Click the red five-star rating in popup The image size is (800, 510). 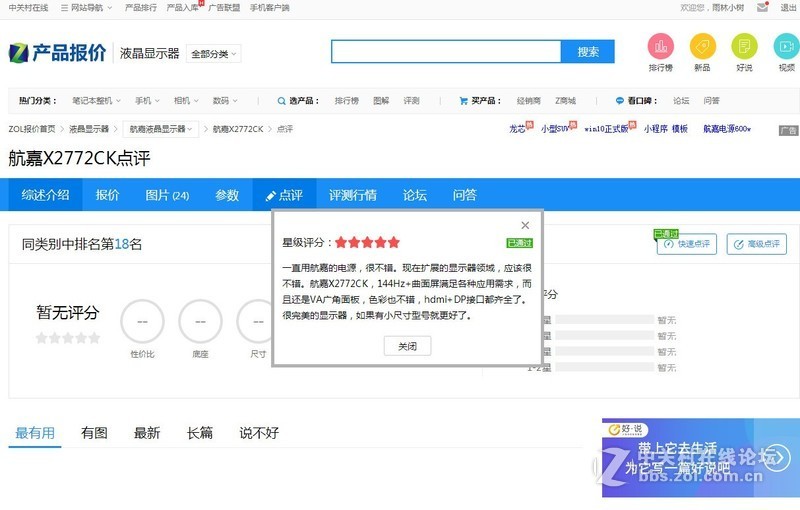[x=367, y=242]
